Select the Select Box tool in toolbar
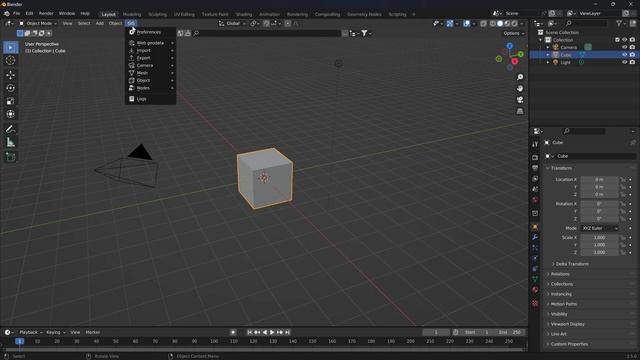Screen dimensions: 640x360 click(x=11, y=47)
